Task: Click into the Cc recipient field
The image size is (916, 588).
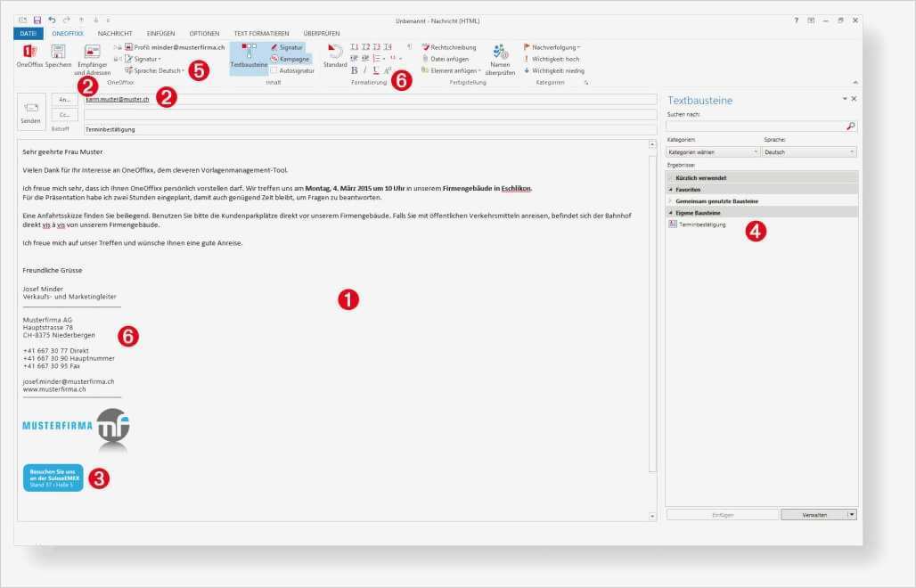Action: [x=371, y=114]
